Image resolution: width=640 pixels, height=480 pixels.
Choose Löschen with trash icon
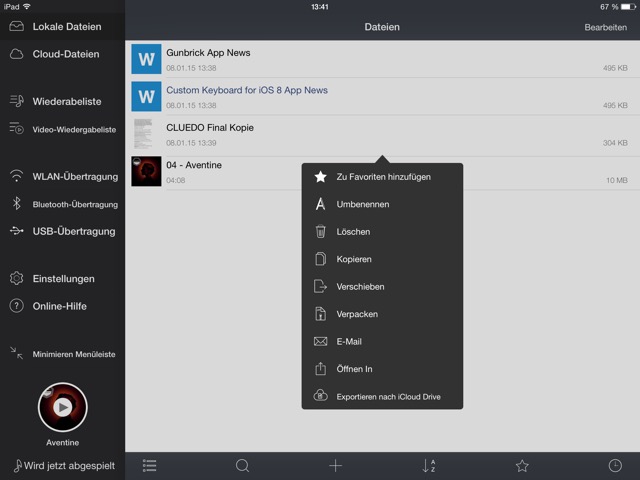point(382,231)
